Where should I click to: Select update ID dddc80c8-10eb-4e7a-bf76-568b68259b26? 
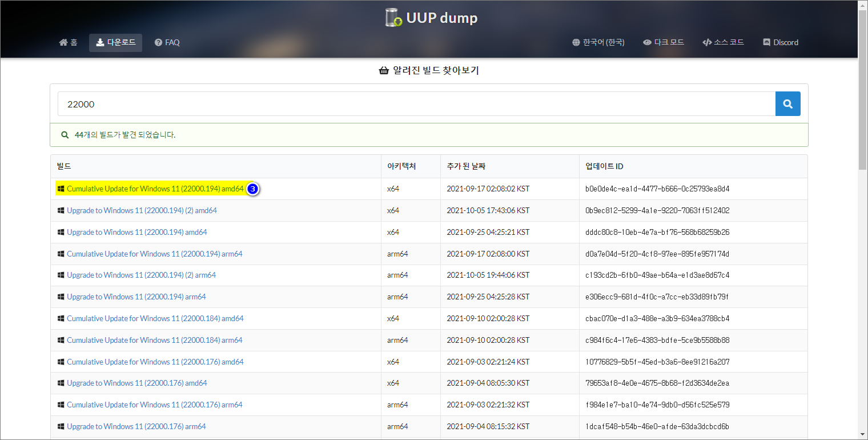click(x=657, y=232)
